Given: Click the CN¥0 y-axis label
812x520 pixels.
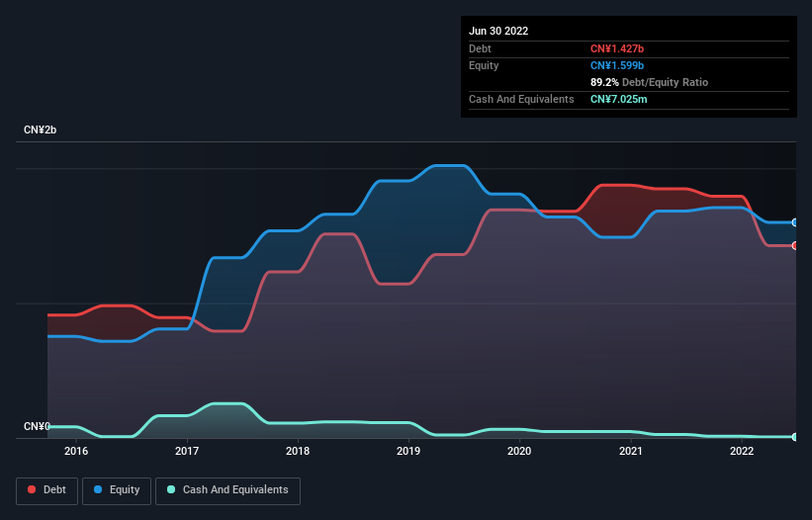Looking at the screenshot, I should coord(37,426).
